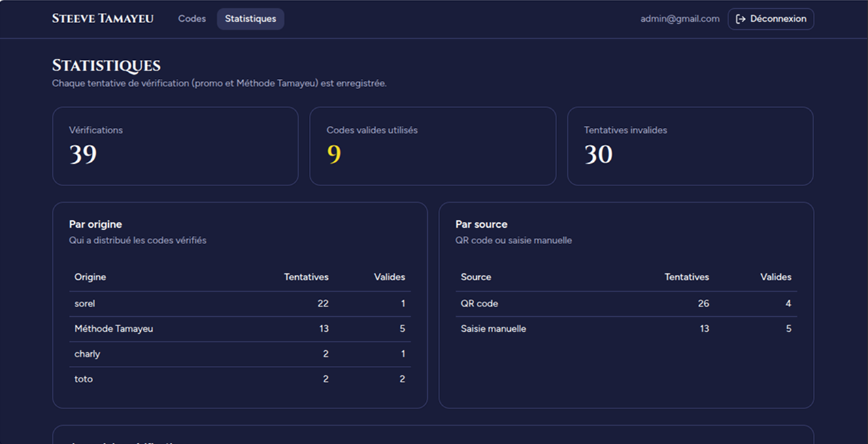868x444 pixels.
Task: Click the 'Codes valides utilisés' label
Action: coord(372,130)
